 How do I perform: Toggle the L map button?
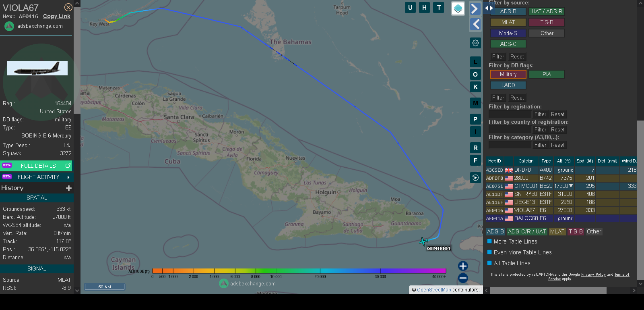[x=475, y=62]
